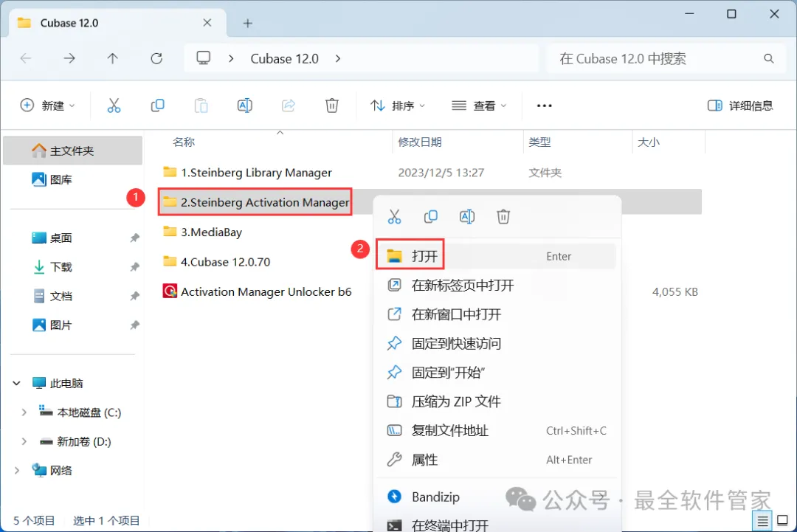The image size is (797, 532).
Task: Click the PC monitor icon in address bar
Action: [x=204, y=58]
